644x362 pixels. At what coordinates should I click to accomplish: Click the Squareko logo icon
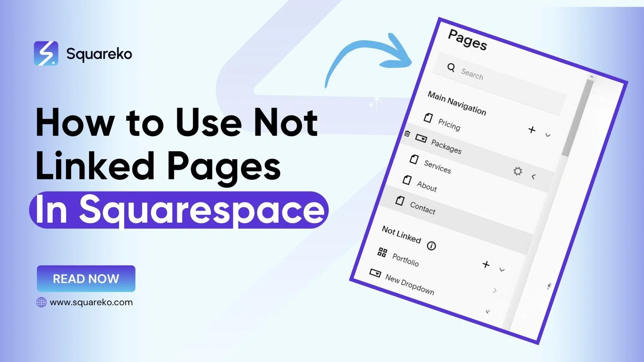(x=46, y=54)
